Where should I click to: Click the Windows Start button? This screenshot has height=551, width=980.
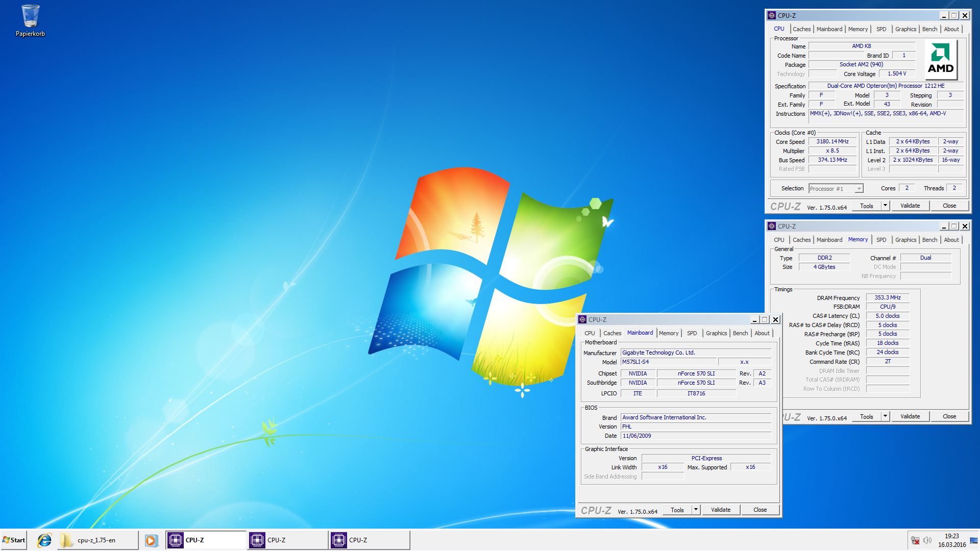14,540
